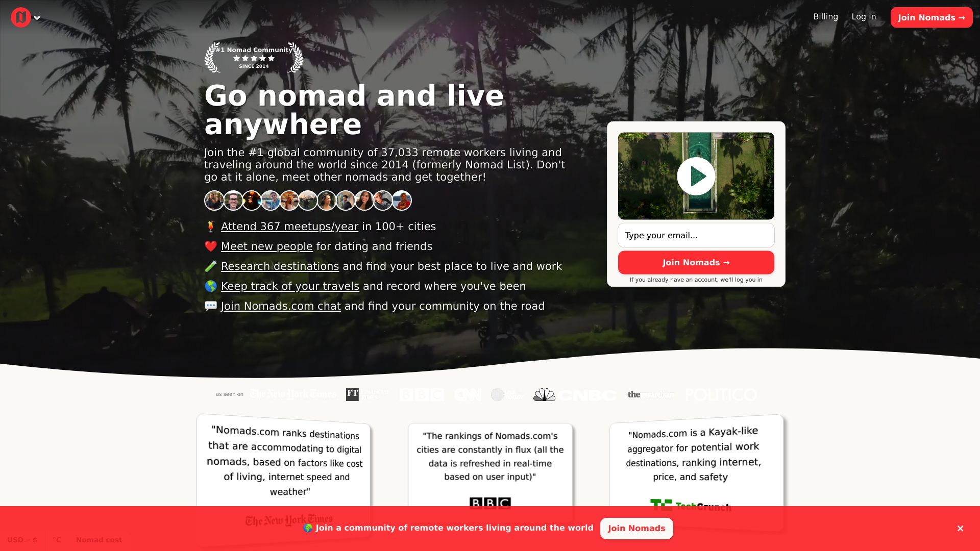This screenshot has height=551, width=980.
Task: Click the dropdown chevron next to Nomads logo
Action: pos(37,17)
